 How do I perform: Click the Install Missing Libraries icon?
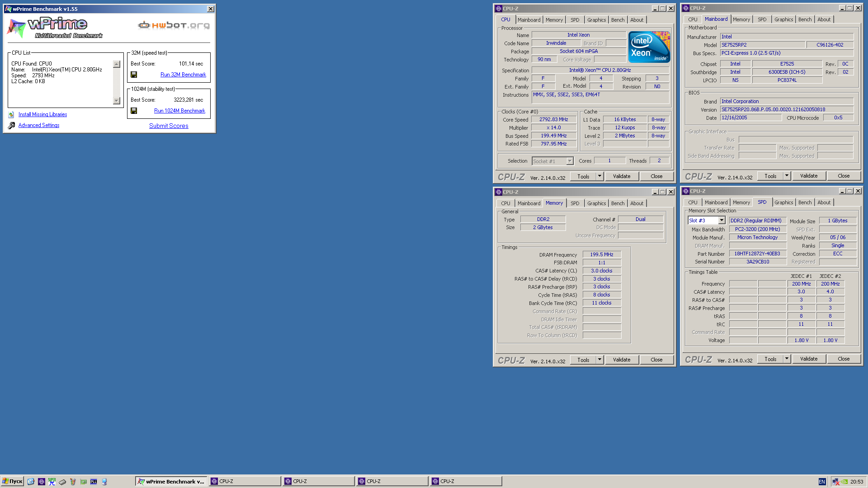[x=11, y=115]
